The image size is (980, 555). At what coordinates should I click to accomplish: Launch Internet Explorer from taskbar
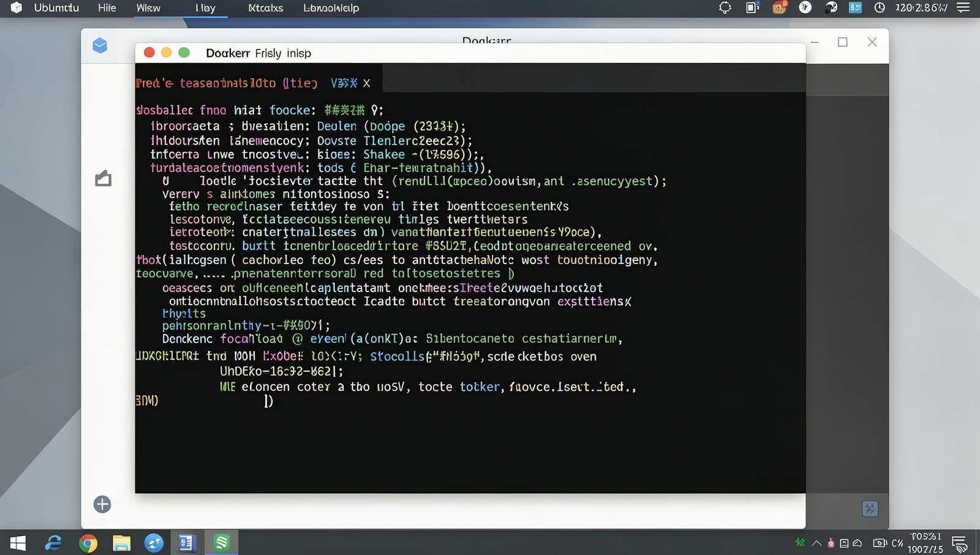(x=53, y=543)
